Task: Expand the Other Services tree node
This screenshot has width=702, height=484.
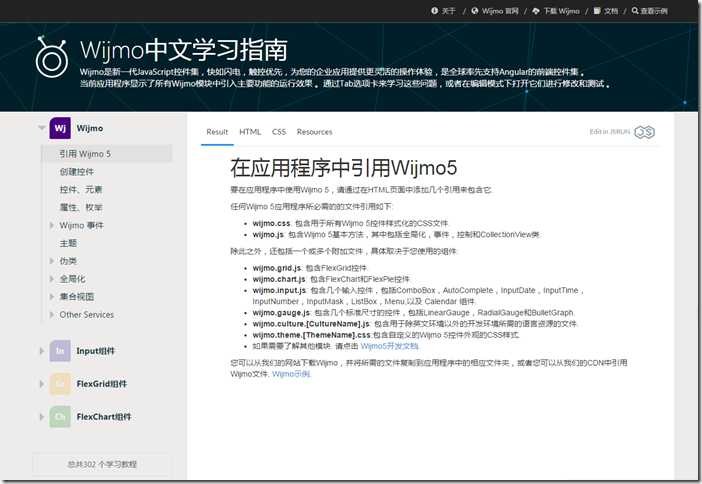Action: pyautogui.click(x=51, y=315)
